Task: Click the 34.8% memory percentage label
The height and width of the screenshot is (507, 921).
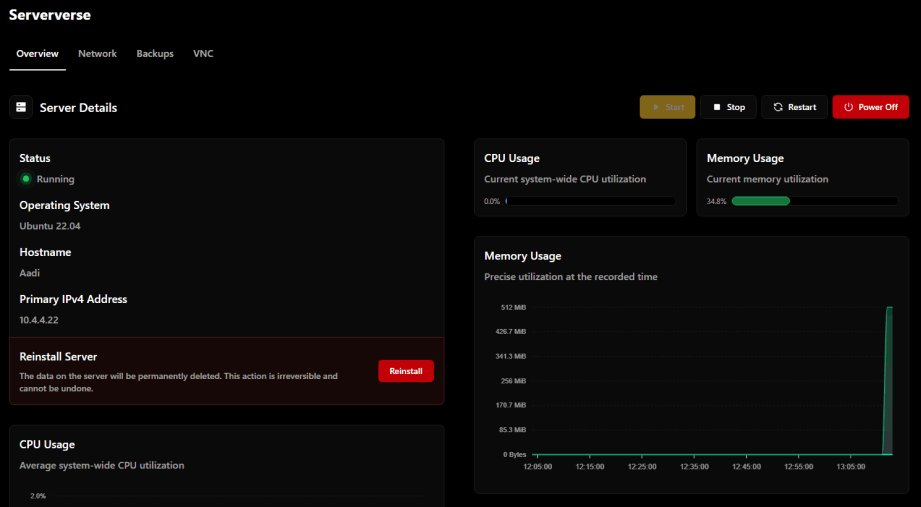Action: (x=717, y=201)
